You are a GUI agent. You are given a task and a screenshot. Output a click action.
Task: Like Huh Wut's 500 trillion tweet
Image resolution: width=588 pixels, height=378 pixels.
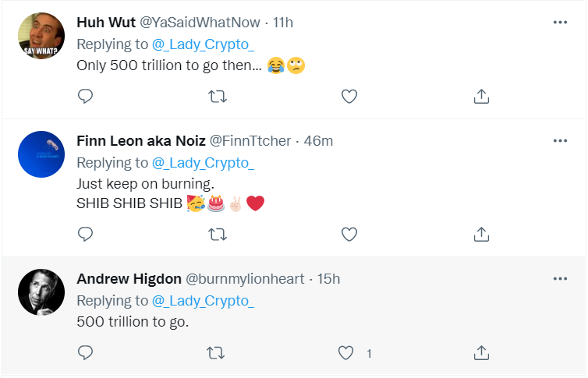(x=349, y=96)
